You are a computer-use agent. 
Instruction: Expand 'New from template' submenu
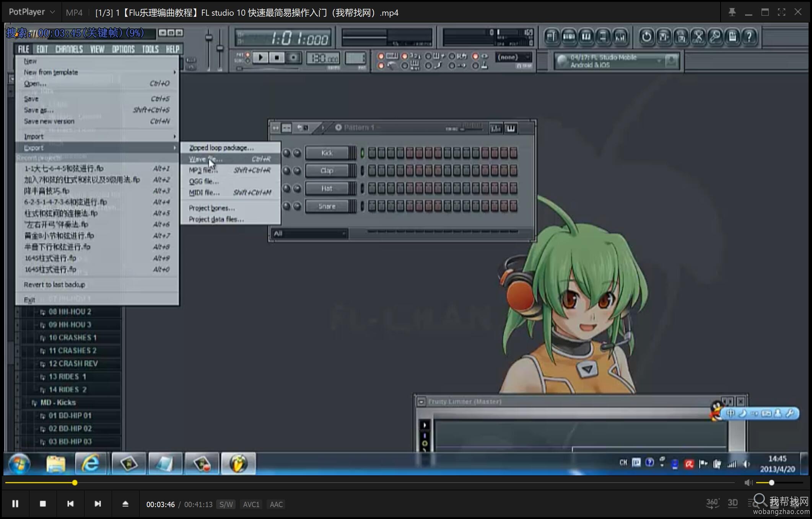(x=97, y=72)
